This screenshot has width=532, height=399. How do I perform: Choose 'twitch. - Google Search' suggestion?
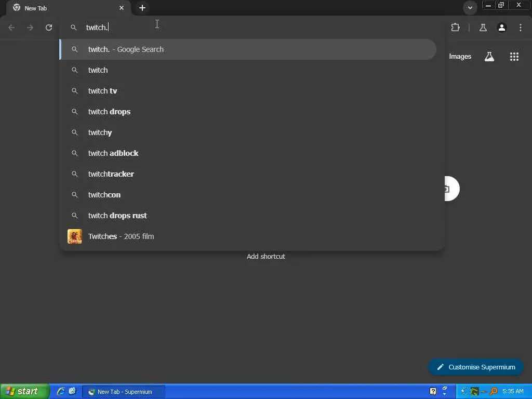click(x=248, y=49)
